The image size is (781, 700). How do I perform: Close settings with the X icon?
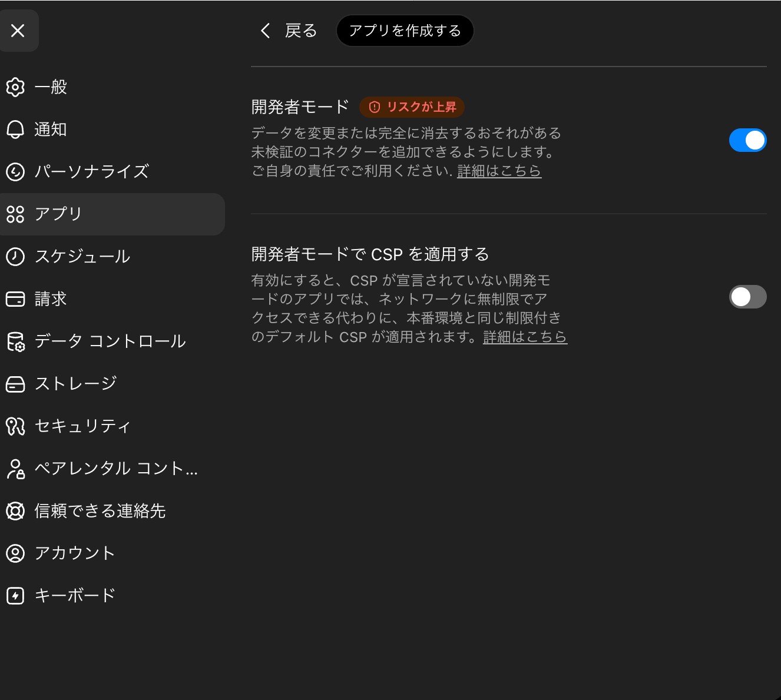pyautogui.click(x=18, y=31)
